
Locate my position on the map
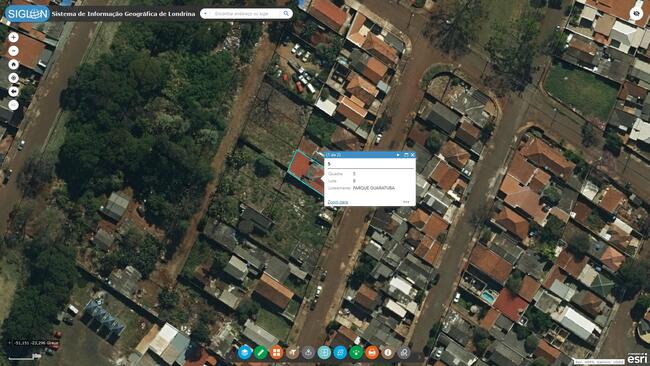pos(13,78)
